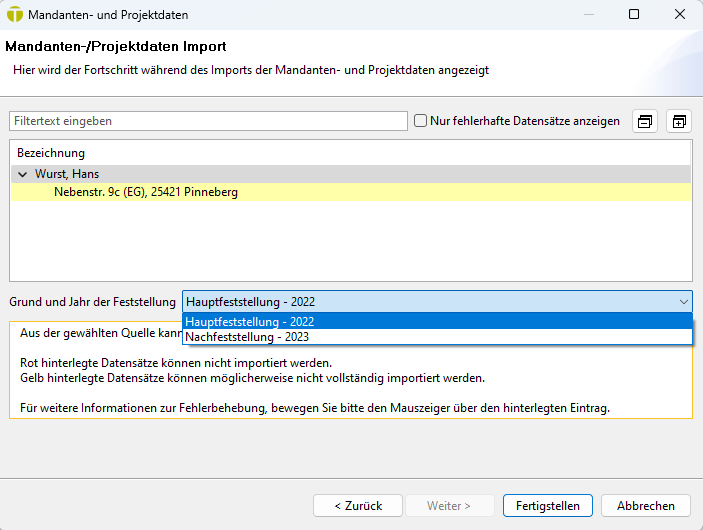Image resolution: width=703 pixels, height=530 pixels.
Task: Close the dialog with the X icon
Action: [x=680, y=15]
